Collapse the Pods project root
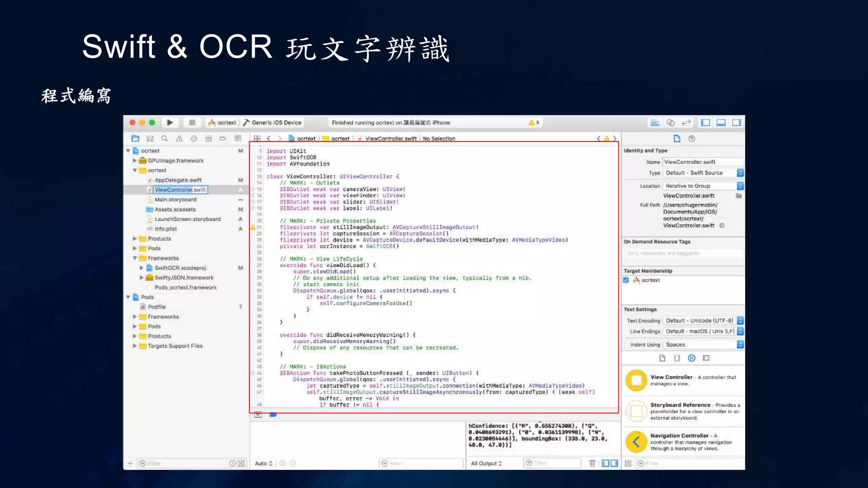The width and height of the screenshot is (868, 488). click(x=128, y=297)
